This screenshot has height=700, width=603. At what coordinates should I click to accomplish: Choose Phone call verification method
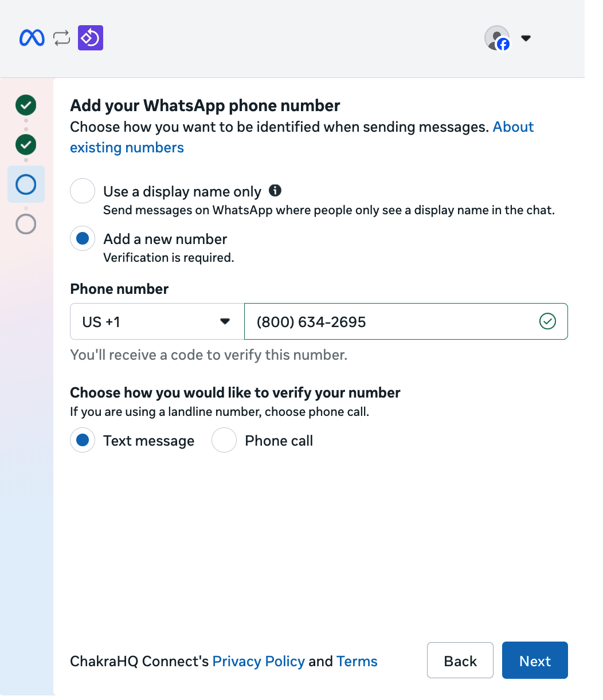point(224,441)
